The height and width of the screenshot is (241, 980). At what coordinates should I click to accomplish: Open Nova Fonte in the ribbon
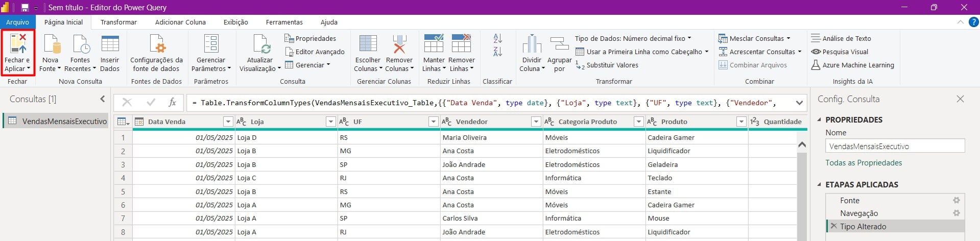click(51, 54)
